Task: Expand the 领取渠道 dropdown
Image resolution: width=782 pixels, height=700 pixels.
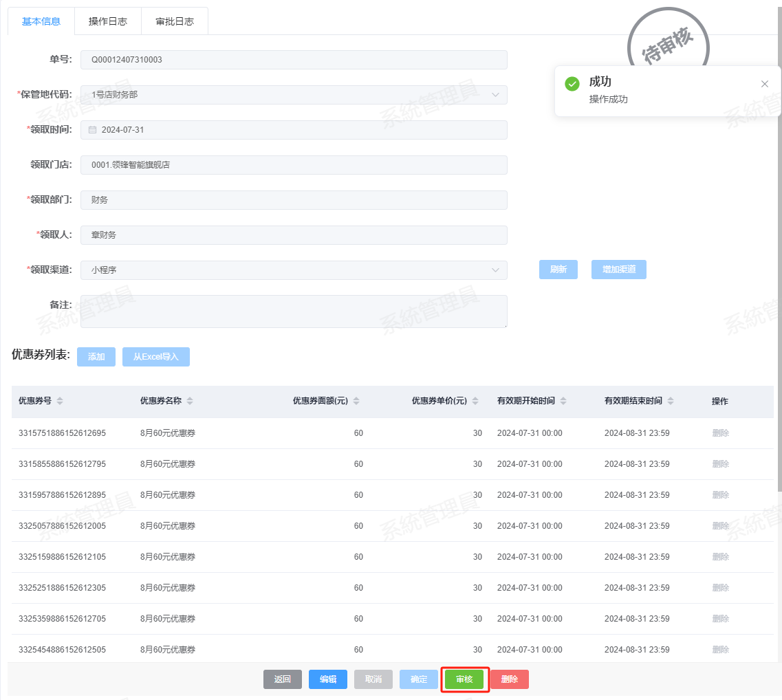Action: point(495,270)
